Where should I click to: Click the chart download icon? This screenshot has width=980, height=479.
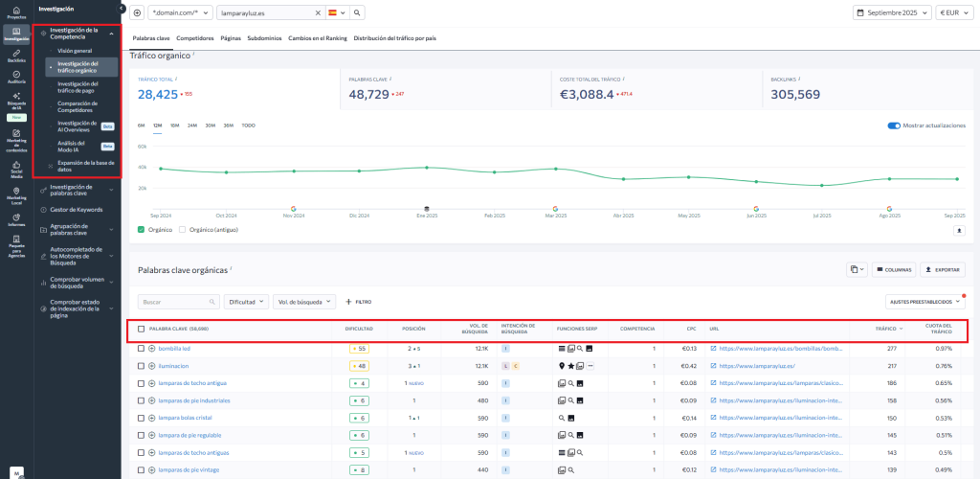(959, 230)
